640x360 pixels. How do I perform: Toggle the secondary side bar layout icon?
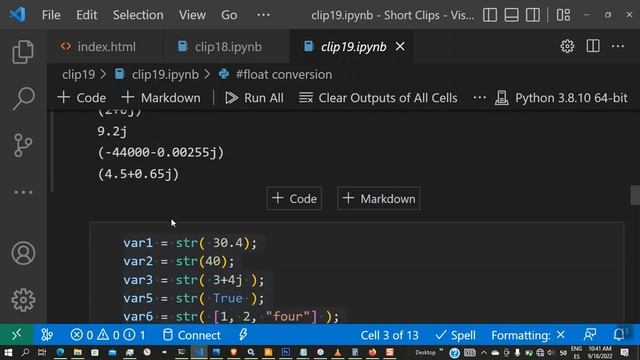[x=532, y=15]
